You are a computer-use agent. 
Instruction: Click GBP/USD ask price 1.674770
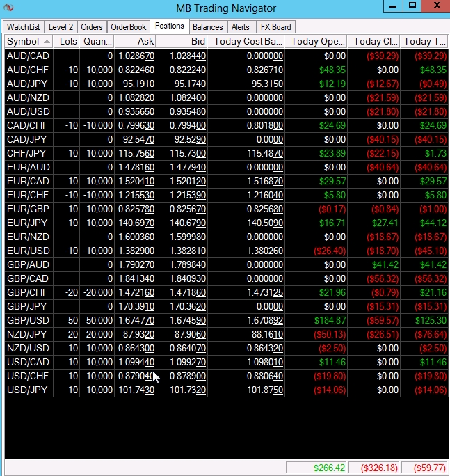pos(136,320)
